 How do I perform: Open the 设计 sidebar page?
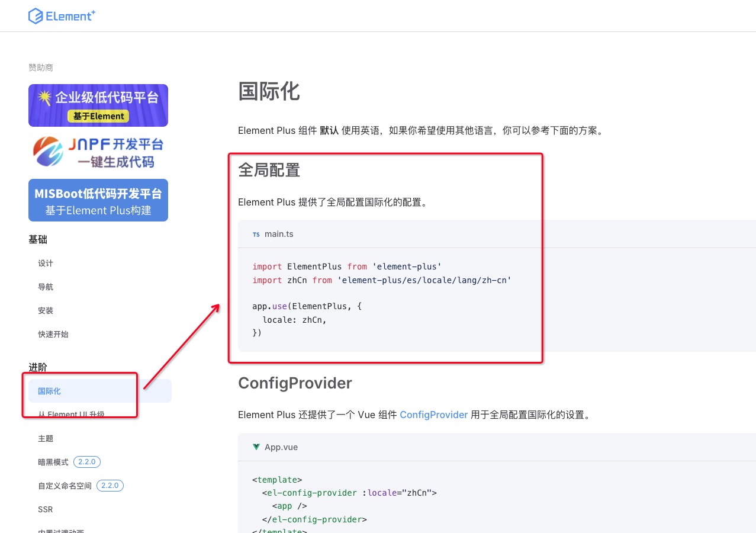click(x=46, y=264)
